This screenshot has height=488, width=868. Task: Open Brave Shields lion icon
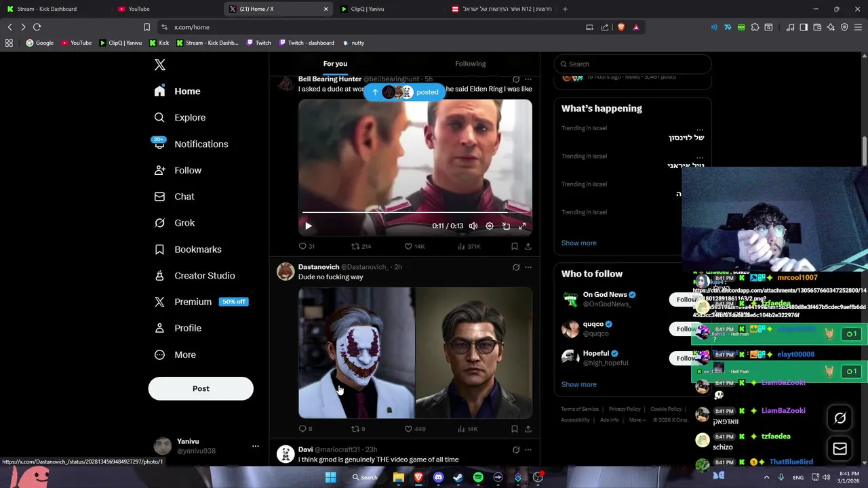click(x=621, y=27)
